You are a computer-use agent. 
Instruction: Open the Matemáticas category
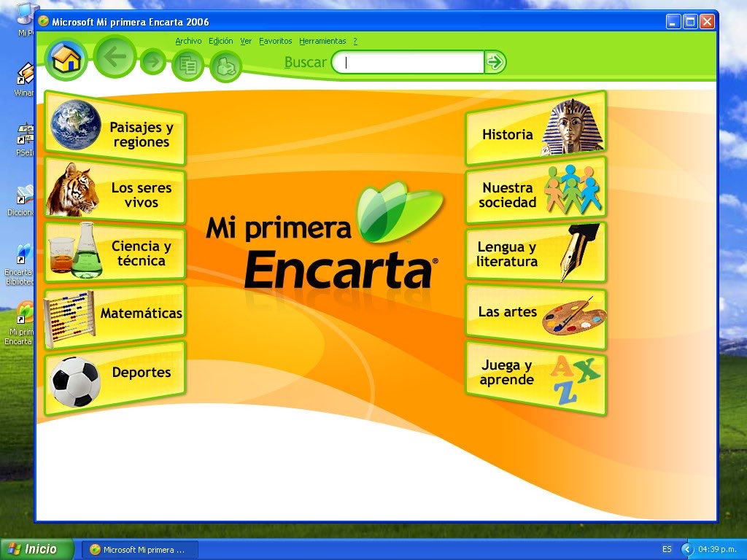[115, 316]
